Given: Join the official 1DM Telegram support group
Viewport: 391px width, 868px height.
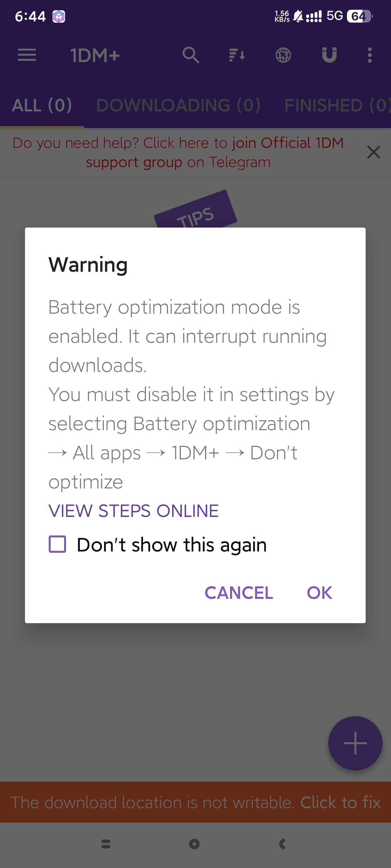Looking at the screenshot, I should click(x=178, y=152).
